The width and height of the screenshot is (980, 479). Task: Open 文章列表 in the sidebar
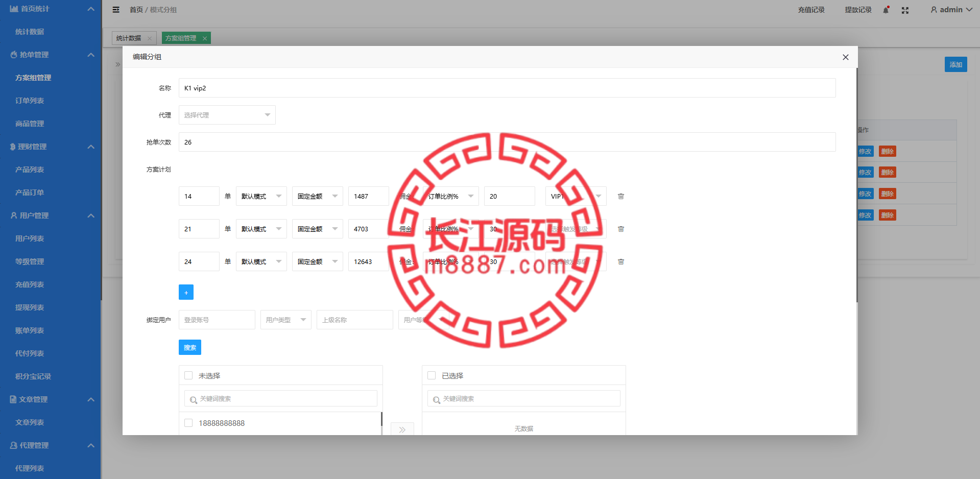pos(30,422)
